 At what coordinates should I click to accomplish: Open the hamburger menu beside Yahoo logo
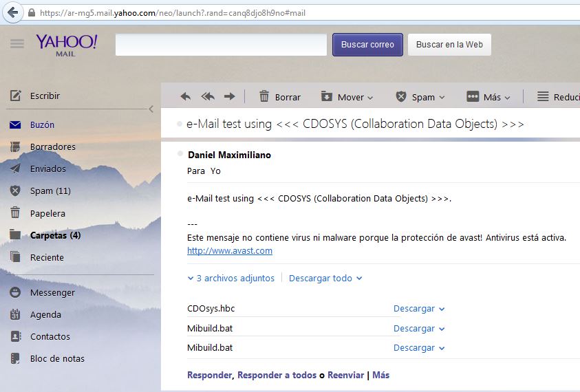(x=17, y=44)
